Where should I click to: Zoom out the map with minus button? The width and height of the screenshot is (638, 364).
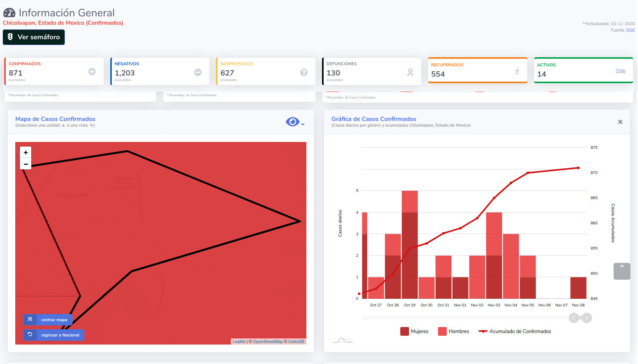(26, 164)
